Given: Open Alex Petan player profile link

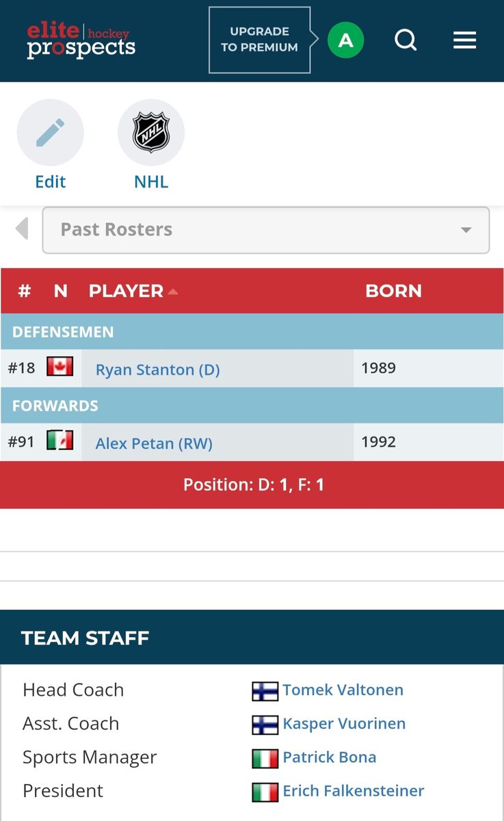Looking at the screenshot, I should [x=154, y=443].
